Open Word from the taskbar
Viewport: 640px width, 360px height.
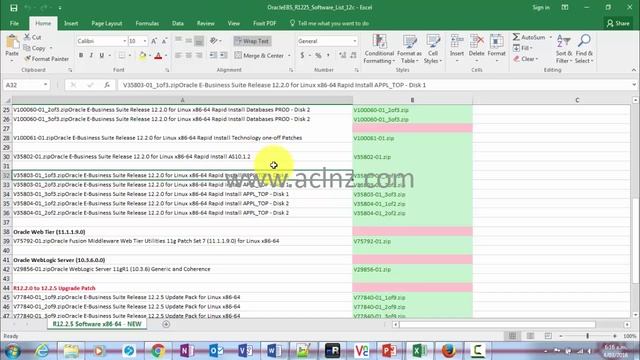274,351
